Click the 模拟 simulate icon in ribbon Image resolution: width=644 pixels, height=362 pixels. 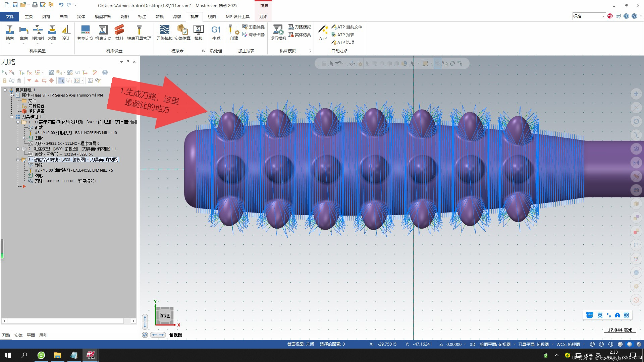pyautogui.click(x=198, y=33)
